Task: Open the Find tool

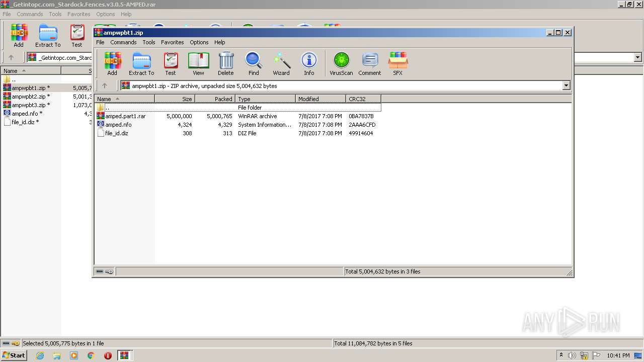Action: 254,64
